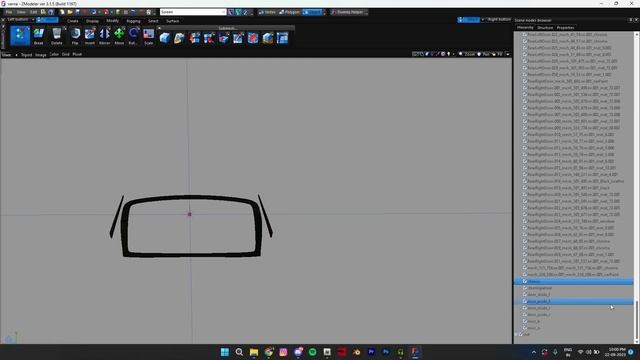
Task: Open viewport Pivot option
Action: point(77,54)
